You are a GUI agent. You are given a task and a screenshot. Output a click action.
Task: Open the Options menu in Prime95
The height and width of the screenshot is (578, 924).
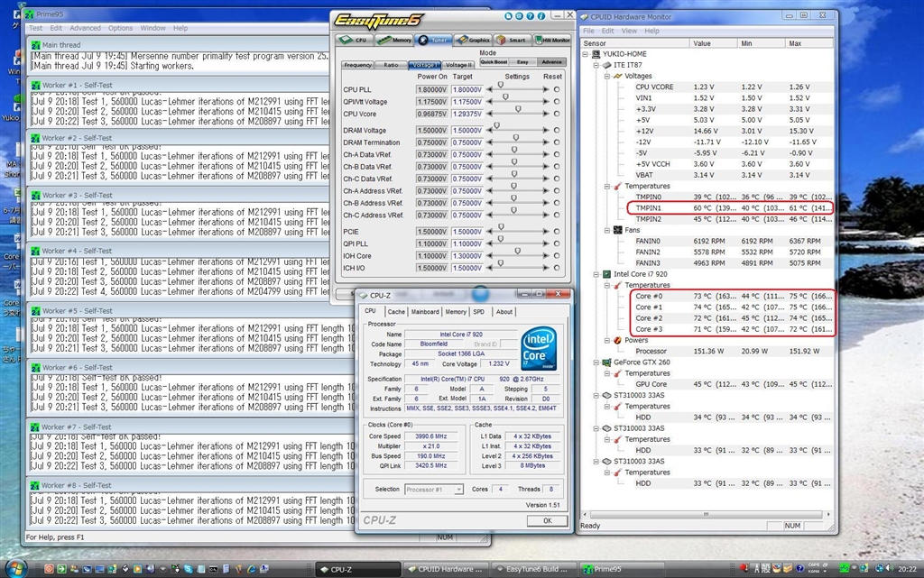tap(120, 28)
